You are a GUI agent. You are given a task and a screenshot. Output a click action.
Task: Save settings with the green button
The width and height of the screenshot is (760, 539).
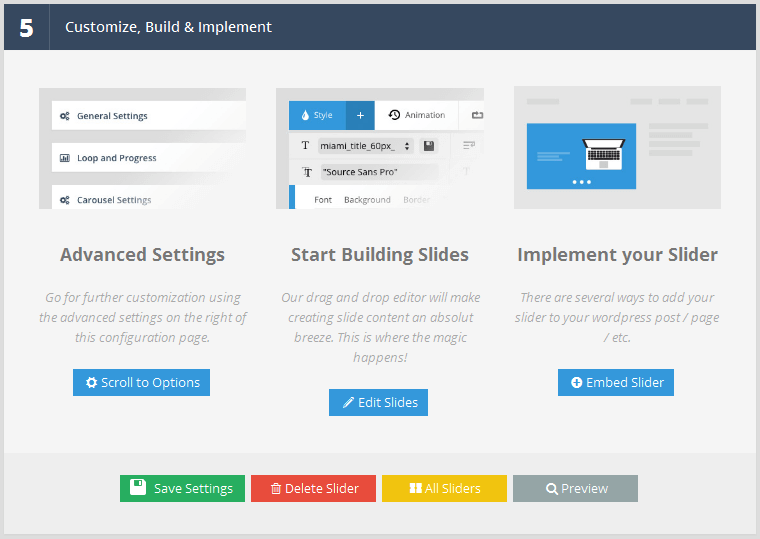[x=182, y=488]
